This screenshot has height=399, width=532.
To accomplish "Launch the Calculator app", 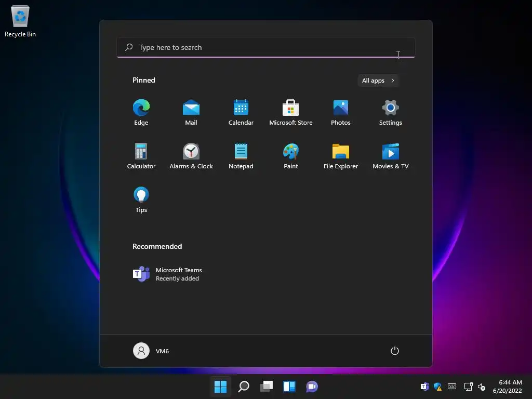I will (141, 156).
